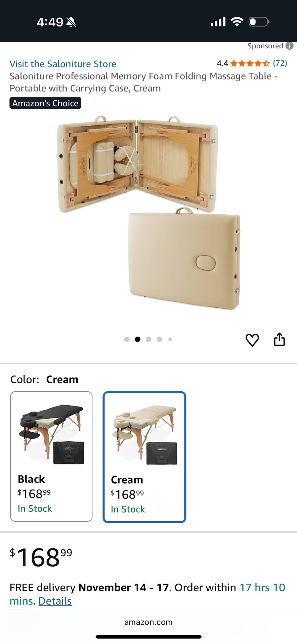Screen dimensions: 297x644
Task: Open delivery Details link
Action: (x=55, y=601)
